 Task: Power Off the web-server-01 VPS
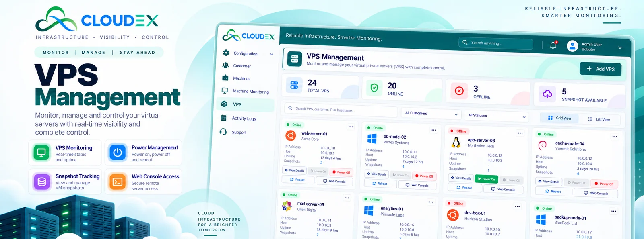coord(341,172)
